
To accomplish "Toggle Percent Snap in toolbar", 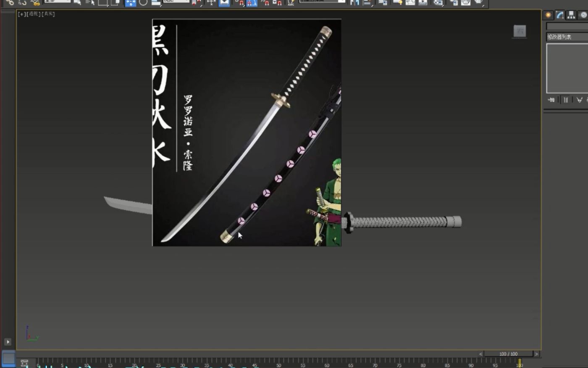I will [x=265, y=3].
